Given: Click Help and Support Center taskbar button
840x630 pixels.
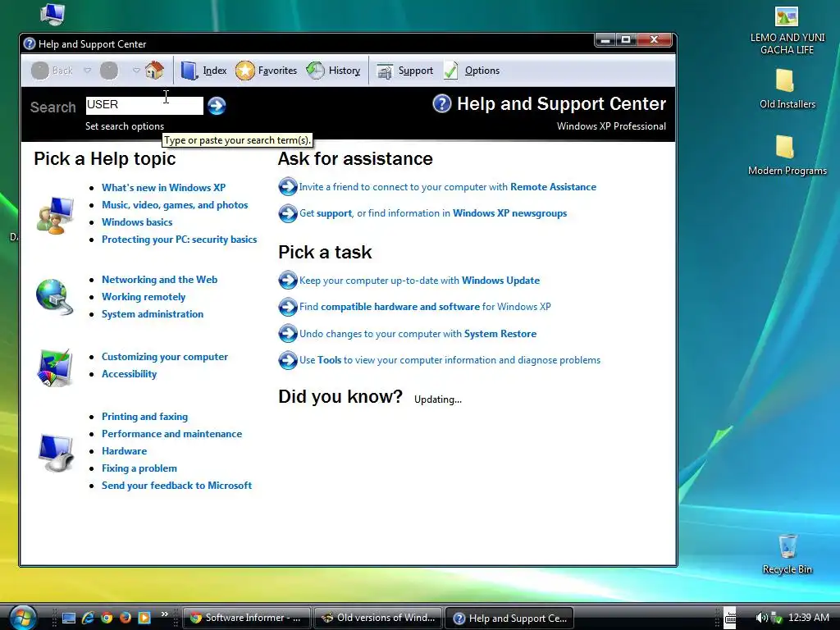Looking at the screenshot, I should (509, 618).
